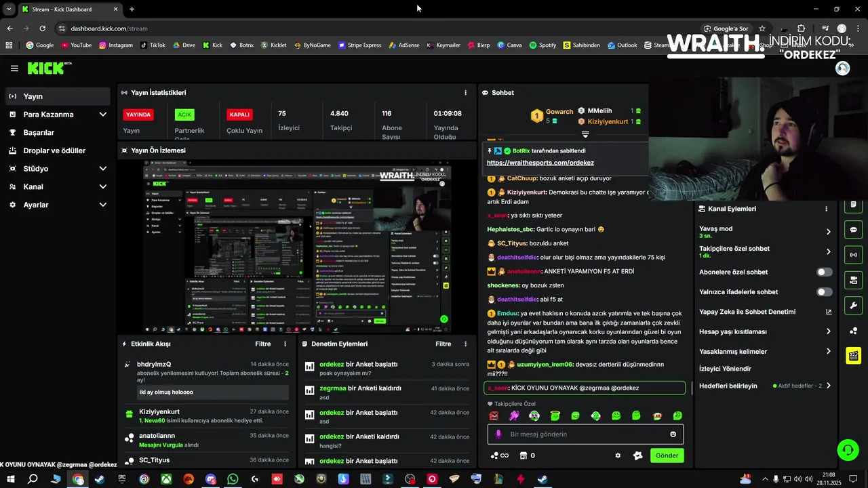Open WhatsApp from the Windows taskbar
Screen dimensions: 868x488
pyautogui.click(x=233, y=479)
